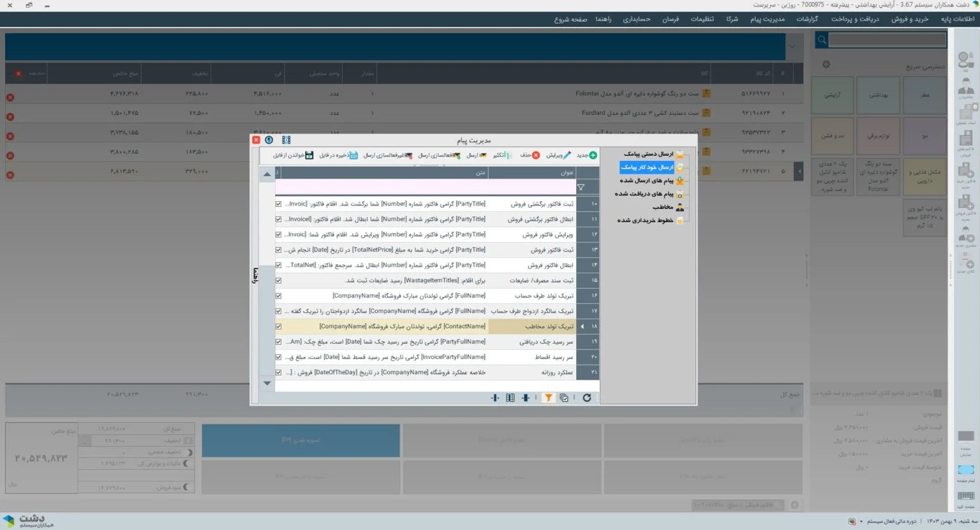Select مخاطب in the message tree
The image size is (980, 530).
663,207
